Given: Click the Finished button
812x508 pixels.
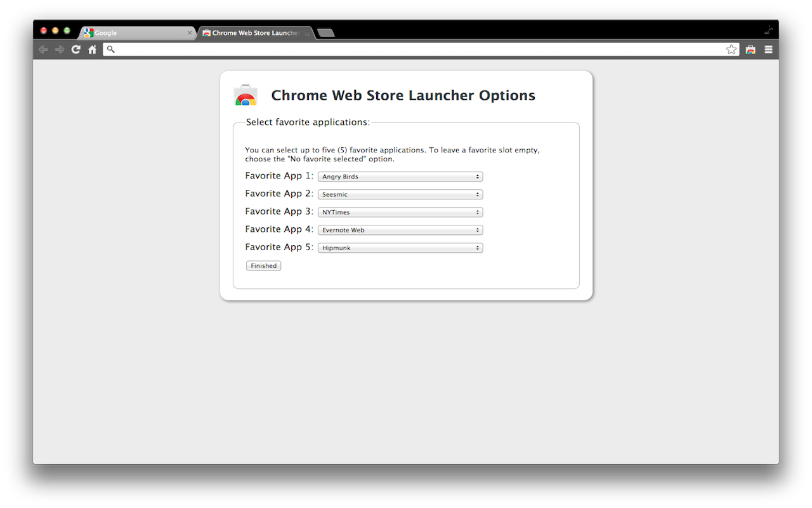Looking at the screenshot, I should [x=263, y=265].
